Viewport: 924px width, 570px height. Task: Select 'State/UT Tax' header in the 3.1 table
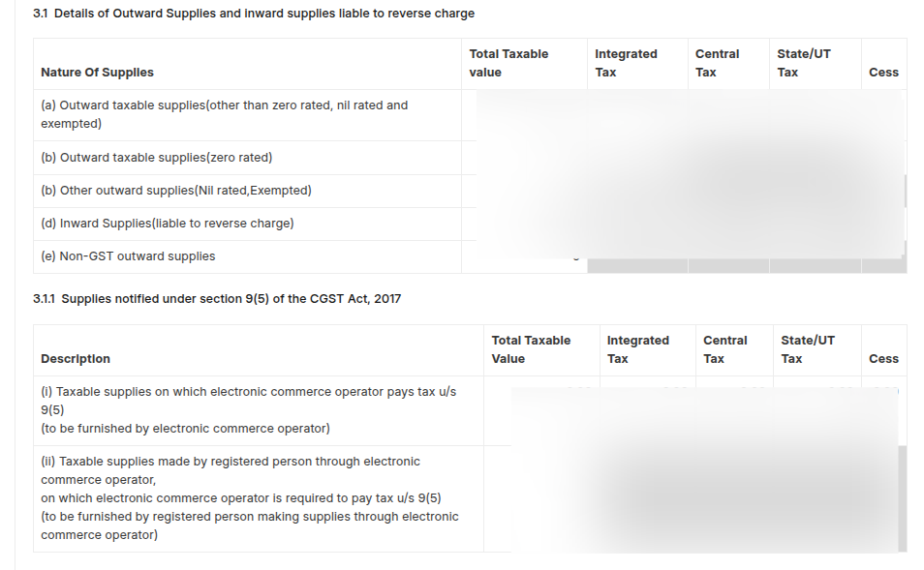[804, 63]
